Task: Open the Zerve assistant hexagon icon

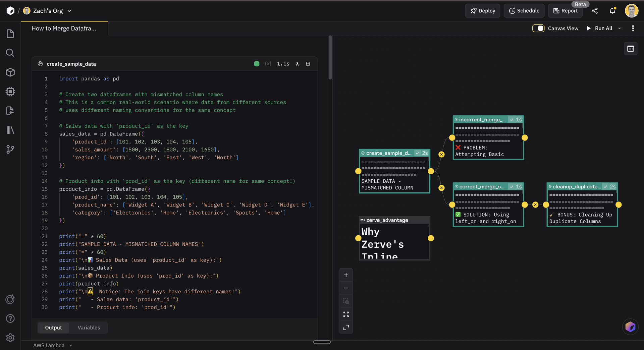Action: [630, 327]
